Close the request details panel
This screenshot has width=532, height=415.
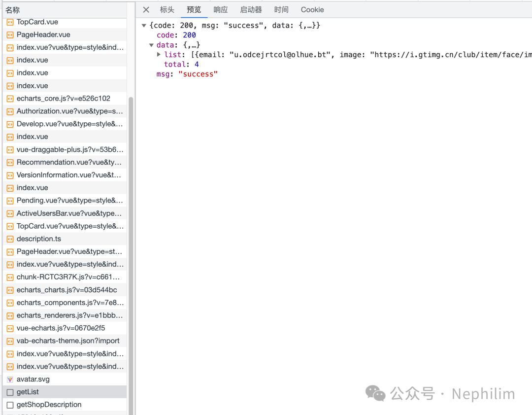(146, 10)
